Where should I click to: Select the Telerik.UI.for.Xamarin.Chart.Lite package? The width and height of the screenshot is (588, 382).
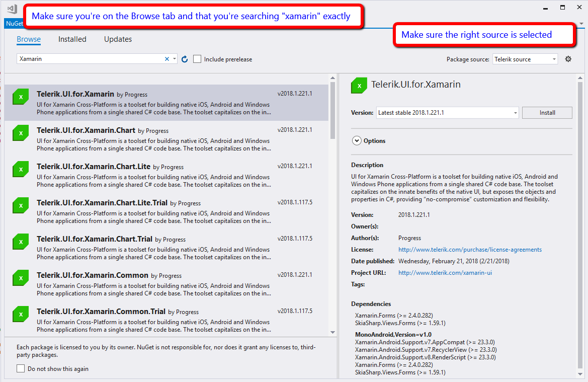click(x=166, y=175)
